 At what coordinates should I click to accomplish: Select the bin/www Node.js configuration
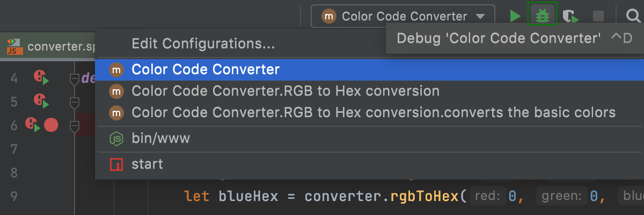coord(160,139)
